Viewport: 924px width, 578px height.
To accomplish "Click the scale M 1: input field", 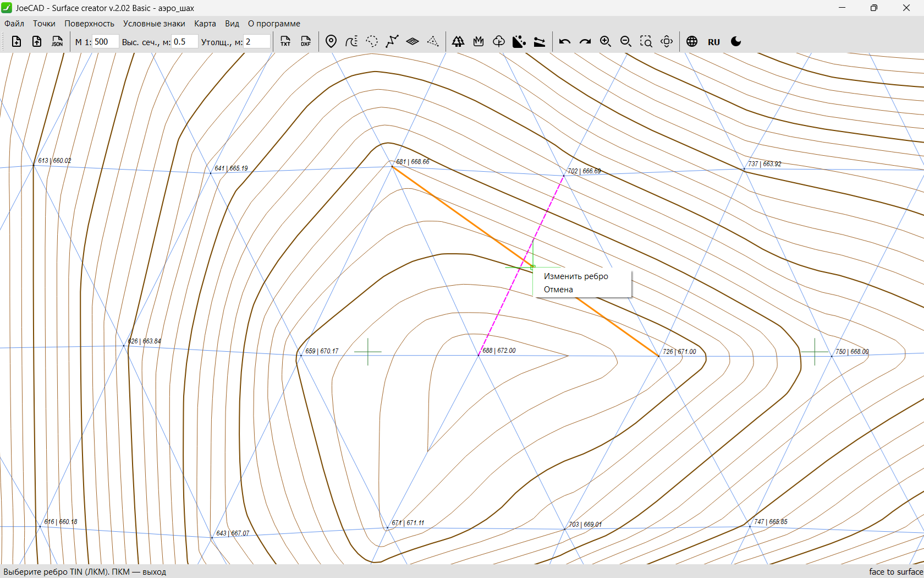I will tap(105, 42).
